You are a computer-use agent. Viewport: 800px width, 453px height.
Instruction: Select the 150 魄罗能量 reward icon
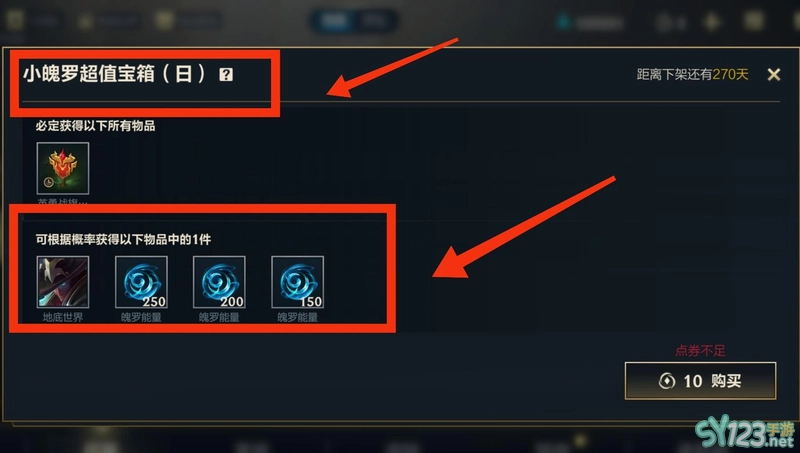click(298, 282)
